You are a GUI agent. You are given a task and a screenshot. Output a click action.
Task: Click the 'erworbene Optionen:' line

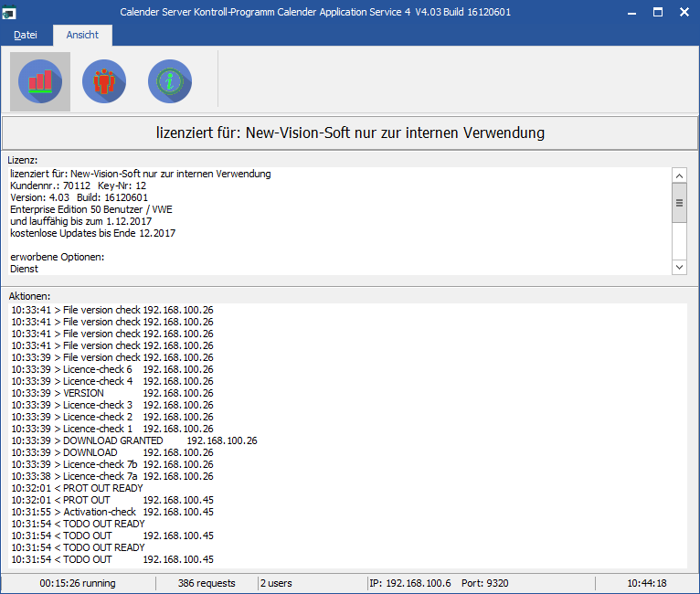(x=58, y=257)
